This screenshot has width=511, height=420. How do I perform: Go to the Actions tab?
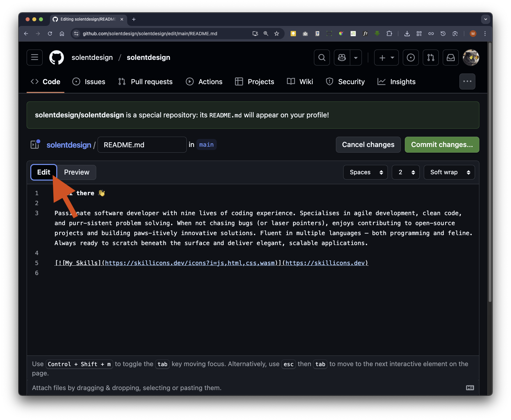point(204,82)
